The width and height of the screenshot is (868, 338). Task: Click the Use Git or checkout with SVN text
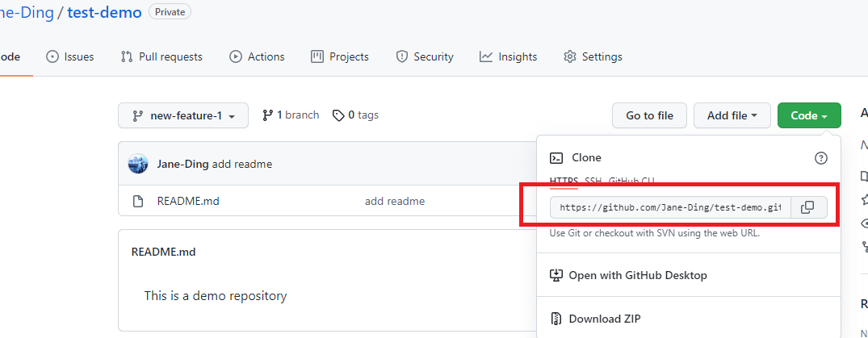click(654, 233)
